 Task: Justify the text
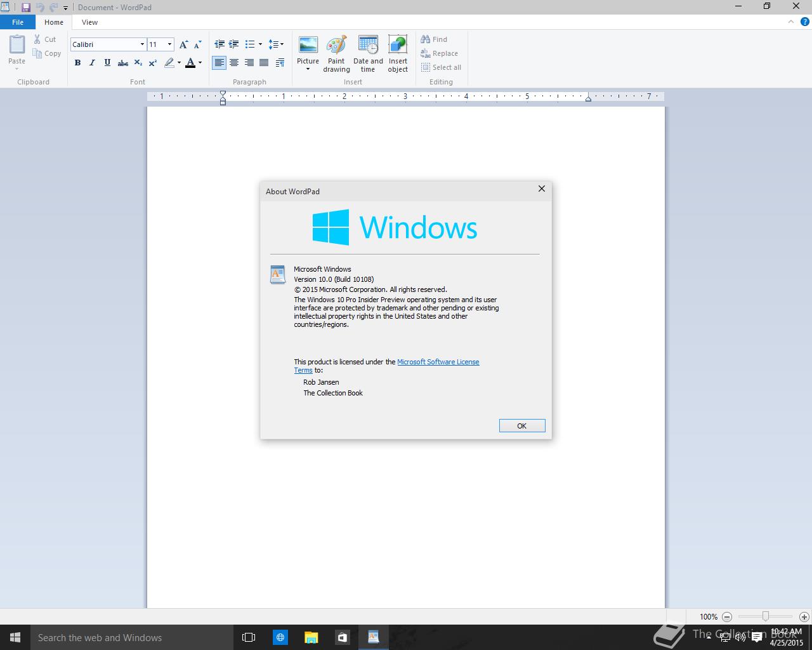(263, 63)
